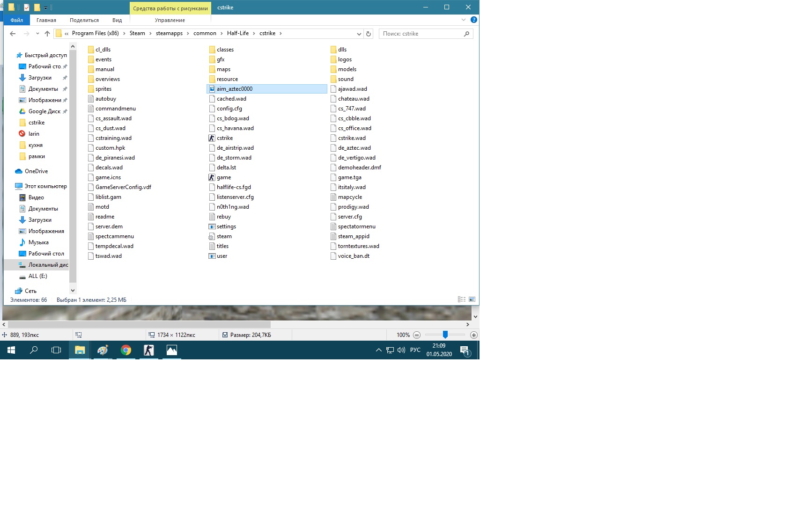
Task: Refresh the cstrike folder view
Action: pos(369,34)
